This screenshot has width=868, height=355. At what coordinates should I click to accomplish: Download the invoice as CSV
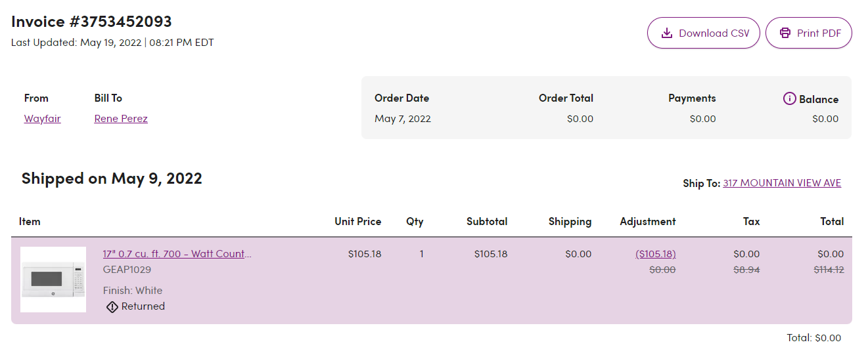[x=704, y=33]
